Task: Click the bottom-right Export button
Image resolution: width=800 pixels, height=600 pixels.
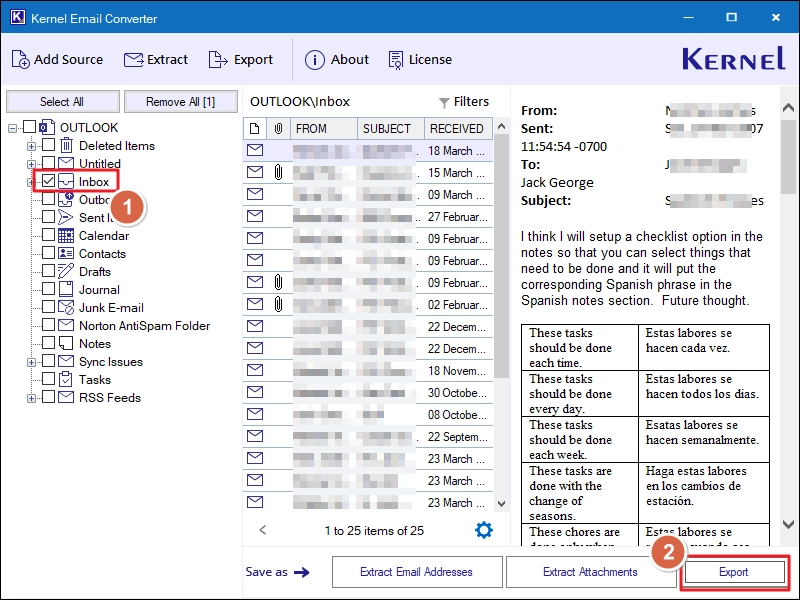Action: (x=734, y=572)
